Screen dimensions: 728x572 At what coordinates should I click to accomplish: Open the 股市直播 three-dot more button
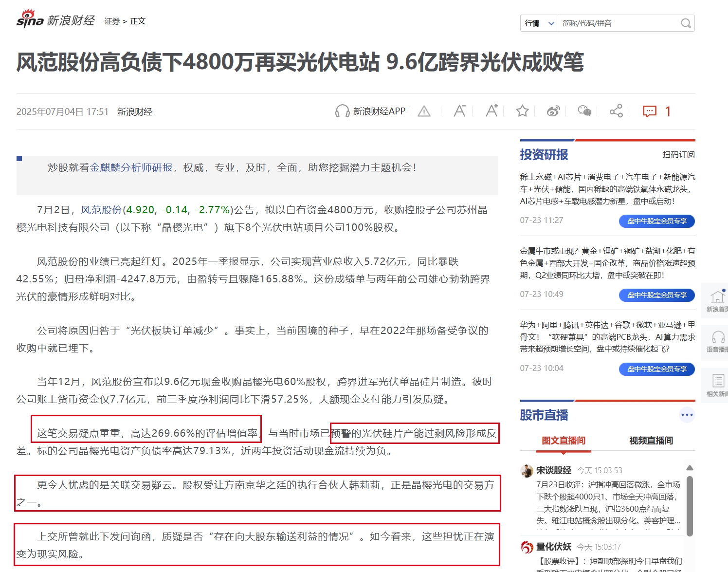(x=687, y=415)
